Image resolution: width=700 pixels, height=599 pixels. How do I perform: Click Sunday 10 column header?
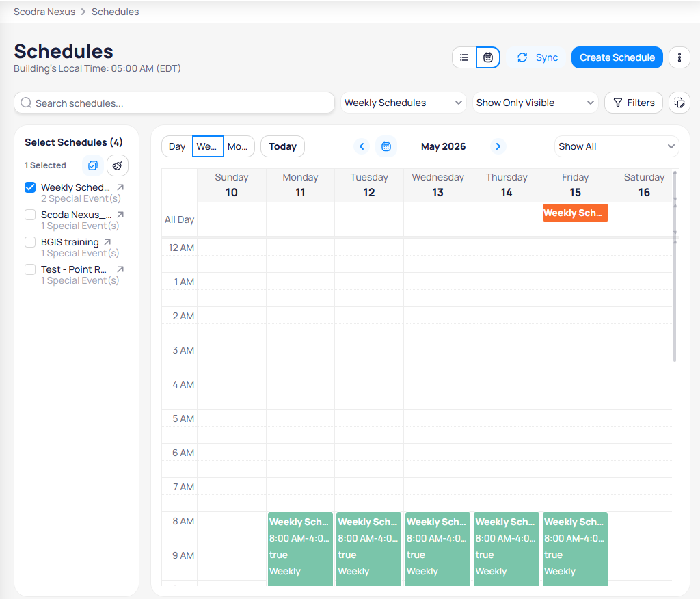[x=232, y=185]
